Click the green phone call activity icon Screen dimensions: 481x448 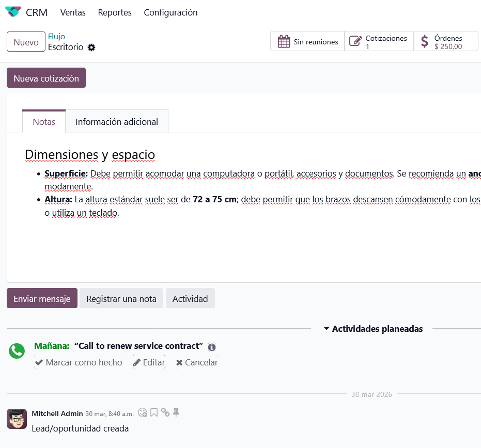click(17, 351)
